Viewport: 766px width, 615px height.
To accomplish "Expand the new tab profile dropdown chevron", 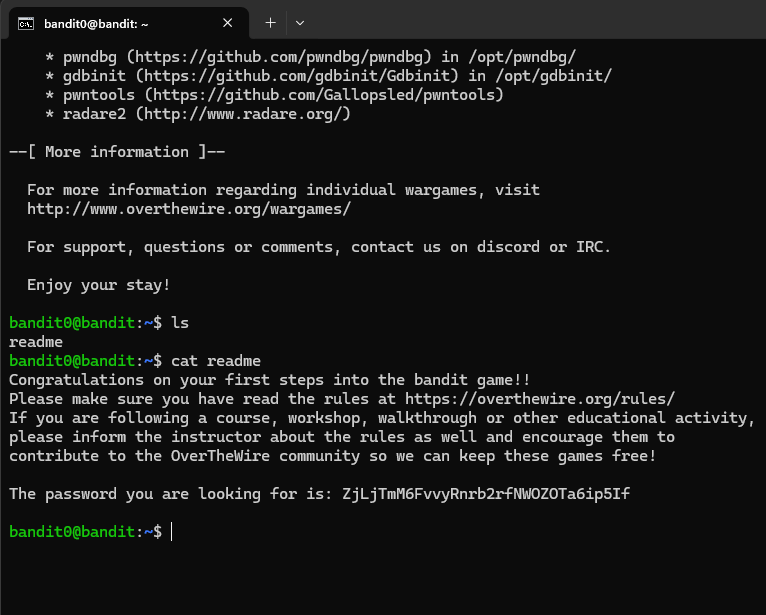I will [300, 22].
